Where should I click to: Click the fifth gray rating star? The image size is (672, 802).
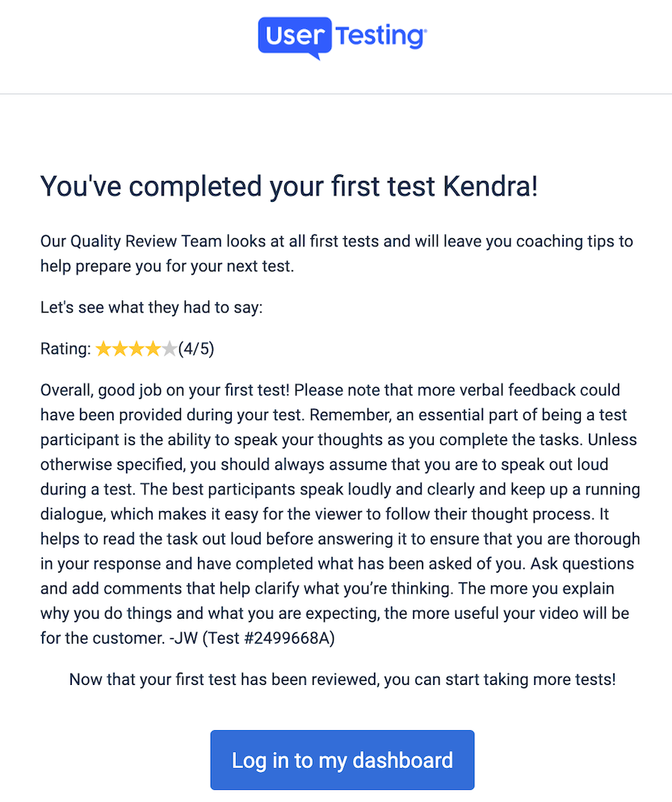point(169,349)
